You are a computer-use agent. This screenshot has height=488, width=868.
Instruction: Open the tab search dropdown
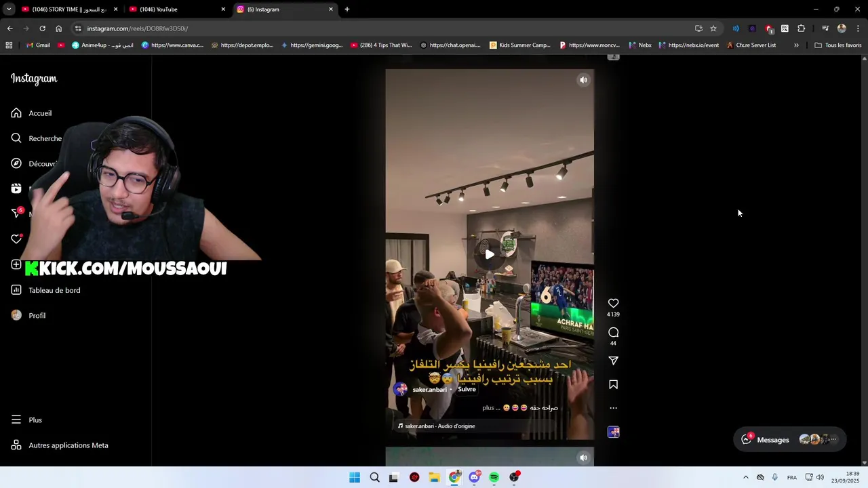[8, 9]
